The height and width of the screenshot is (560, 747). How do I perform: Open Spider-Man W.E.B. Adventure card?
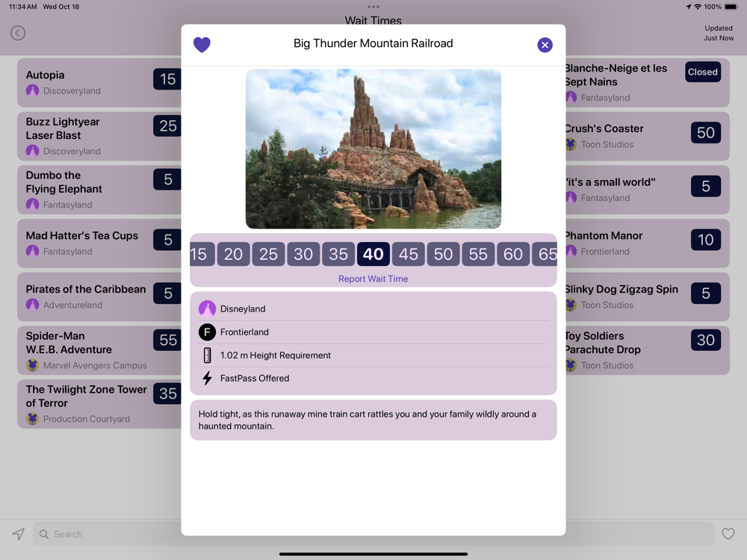point(99,350)
